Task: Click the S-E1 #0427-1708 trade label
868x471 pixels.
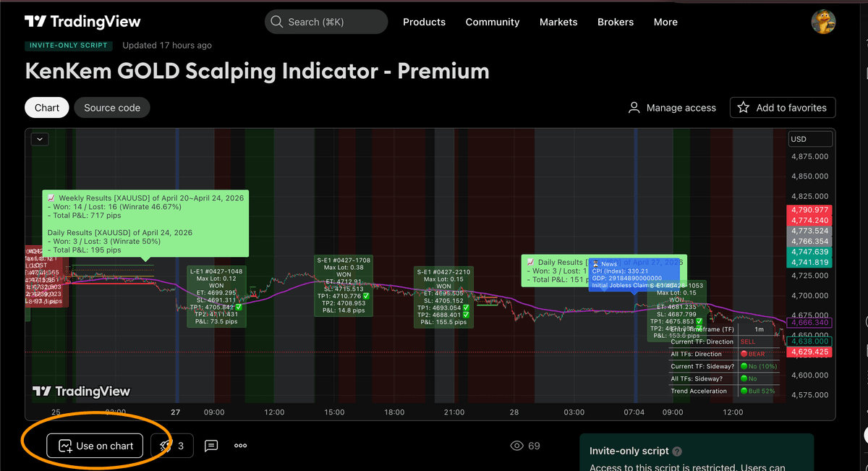Action: (344, 285)
